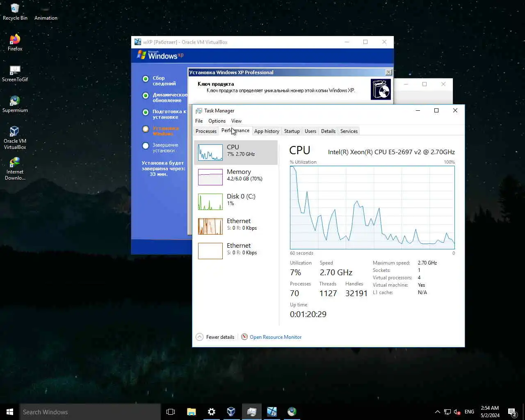525x420 pixels.
Task: Open the Recycle Bin desktop icon
Action: [x=15, y=12]
